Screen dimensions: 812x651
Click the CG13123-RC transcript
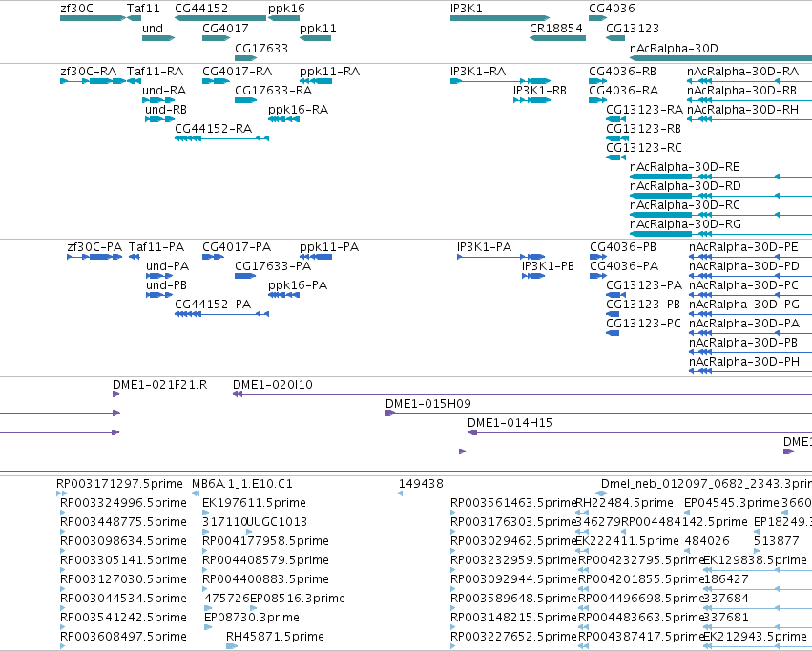[615, 157]
